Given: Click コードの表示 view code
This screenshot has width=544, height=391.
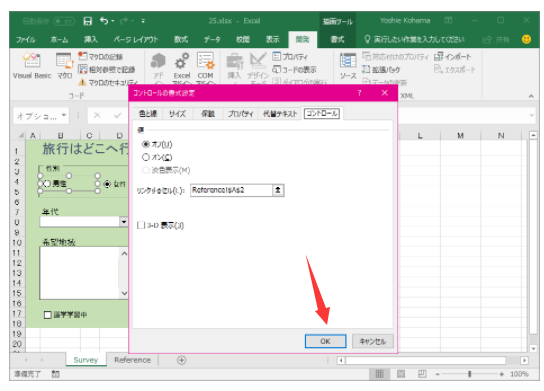Looking at the screenshot, I should pos(294,69).
